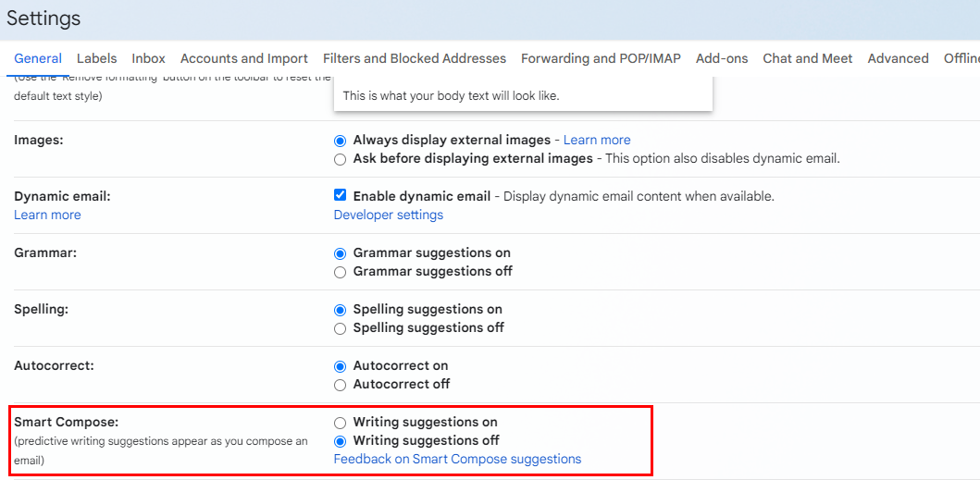Click Learn more link beside Images
The image size is (980, 480).
(x=597, y=140)
